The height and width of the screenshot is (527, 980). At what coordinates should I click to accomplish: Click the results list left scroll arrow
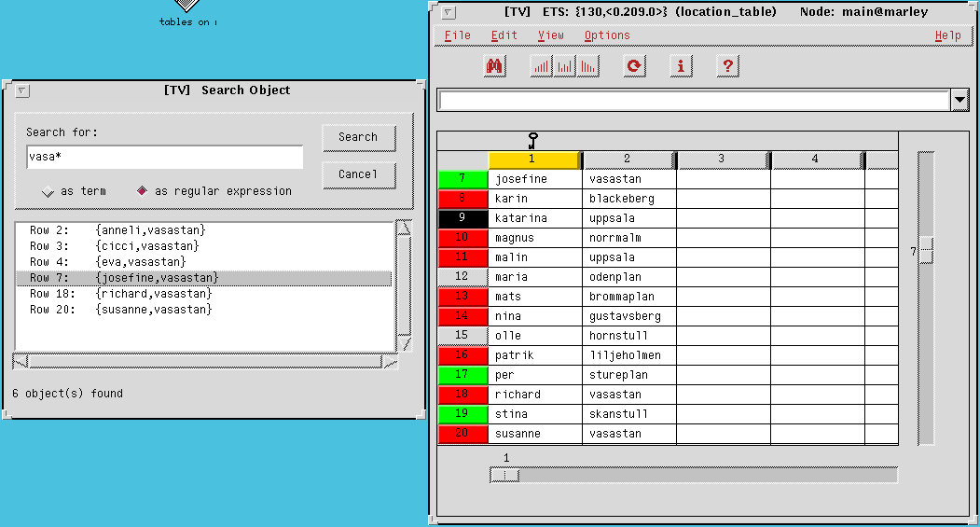(21, 361)
